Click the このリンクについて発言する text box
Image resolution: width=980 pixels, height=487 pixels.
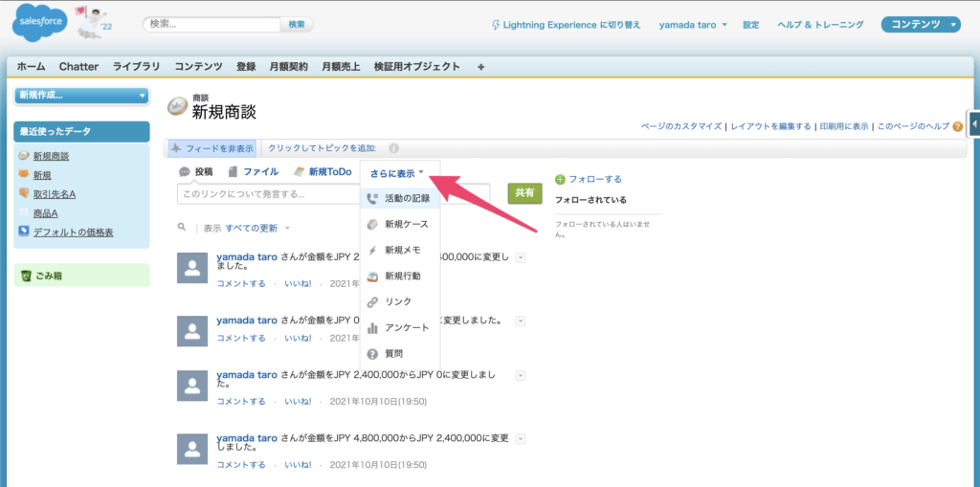[332, 194]
